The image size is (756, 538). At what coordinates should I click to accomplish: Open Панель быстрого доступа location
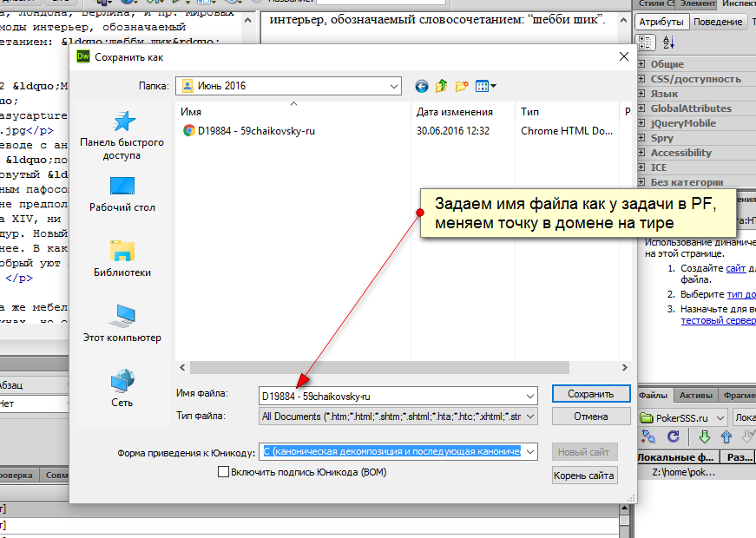point(122,135)
